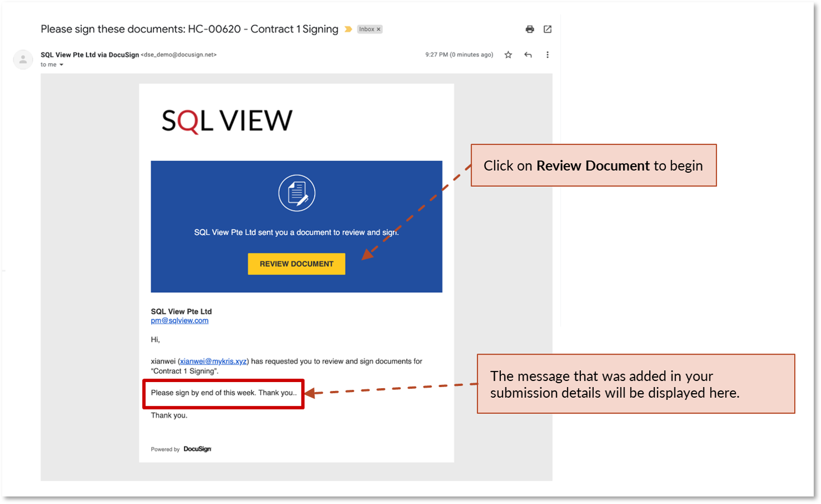
Task: Click 'Please sign by end of this week' message
Action: tap(224, 393)
